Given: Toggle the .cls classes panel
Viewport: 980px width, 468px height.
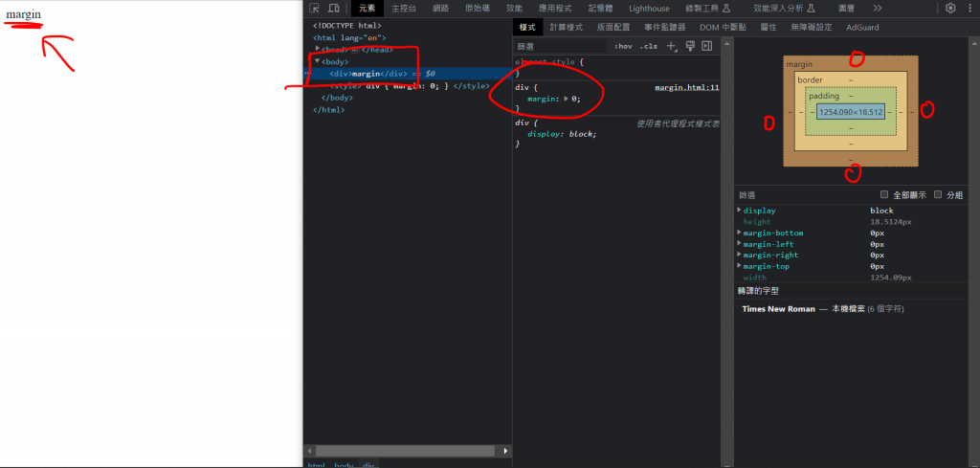Looking at the screenshot, I should click(648, 46).
